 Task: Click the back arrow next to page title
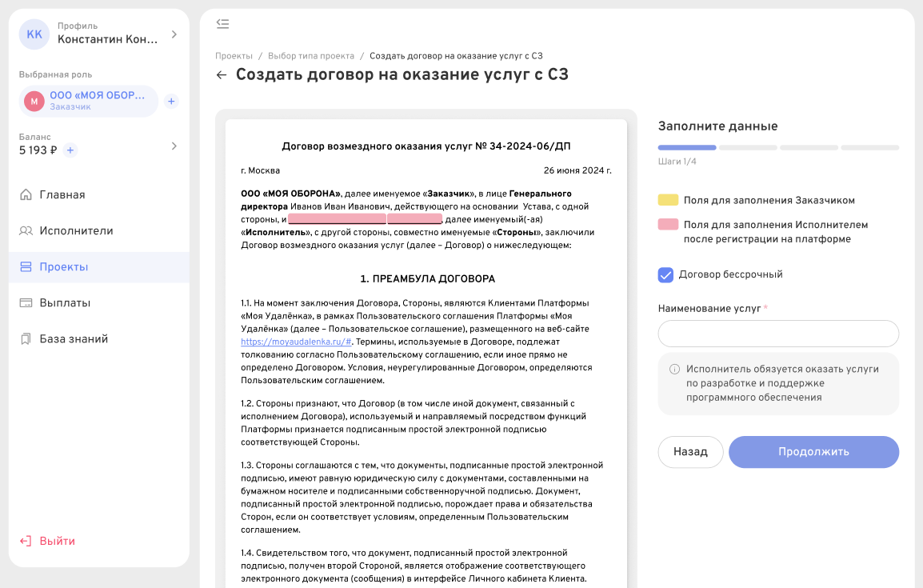point(221,74)
